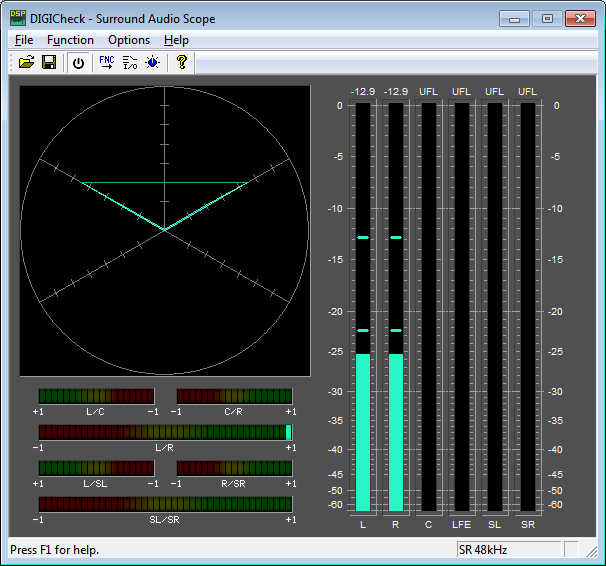Click the C/R correlation meter
The height and width of the screenshot is (566, 606).
[x=234, y=396]
